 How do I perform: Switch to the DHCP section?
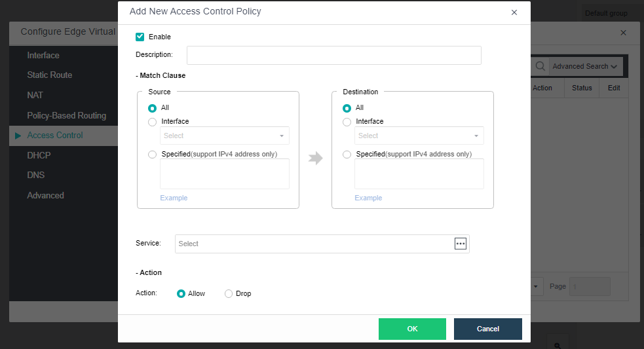[x=39, y=155]
